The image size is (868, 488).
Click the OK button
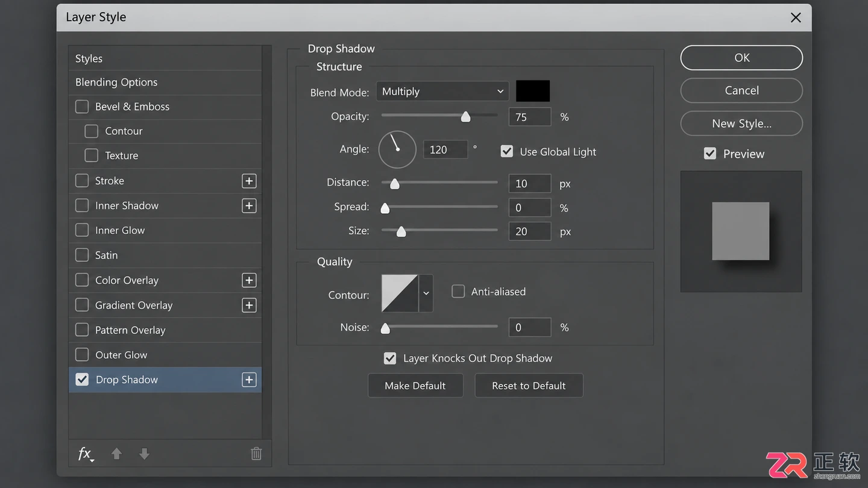741,58
